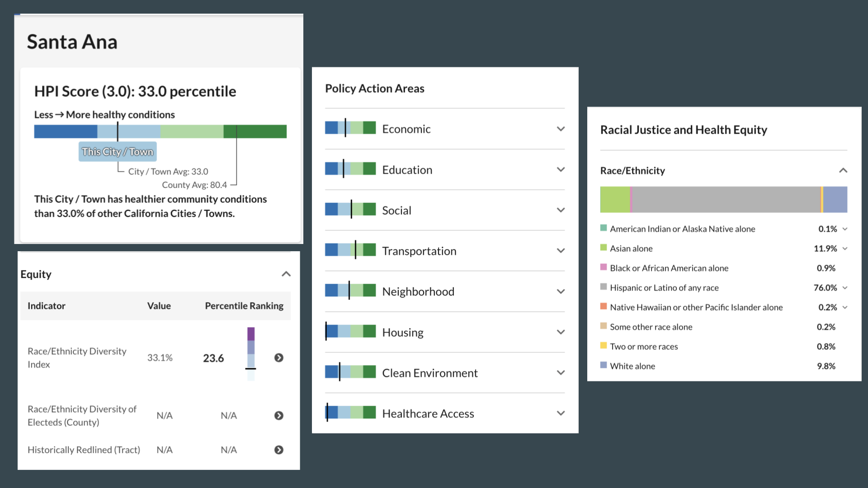
Task: Click the Neighborhood percentile mini bar
Action: [x=350, y=291]
